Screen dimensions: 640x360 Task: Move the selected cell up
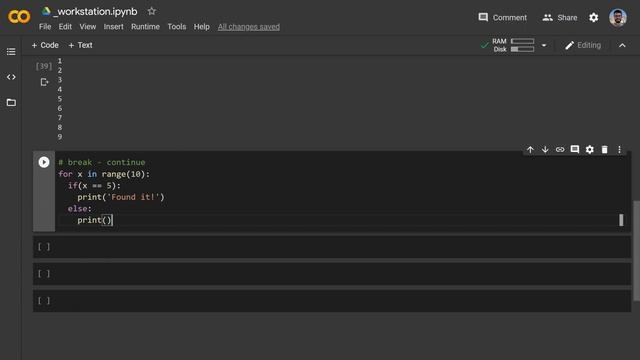coord(530,149)
